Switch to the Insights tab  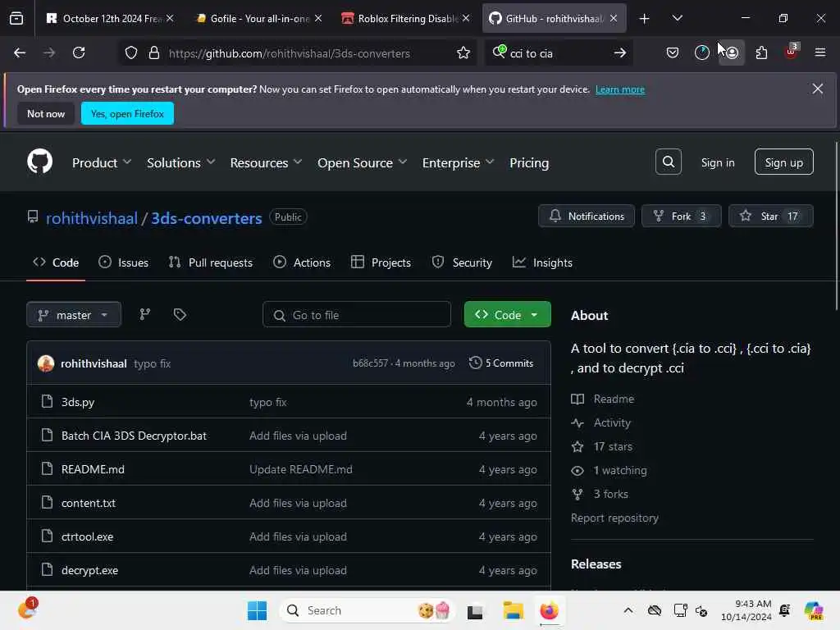coord(542,262)
